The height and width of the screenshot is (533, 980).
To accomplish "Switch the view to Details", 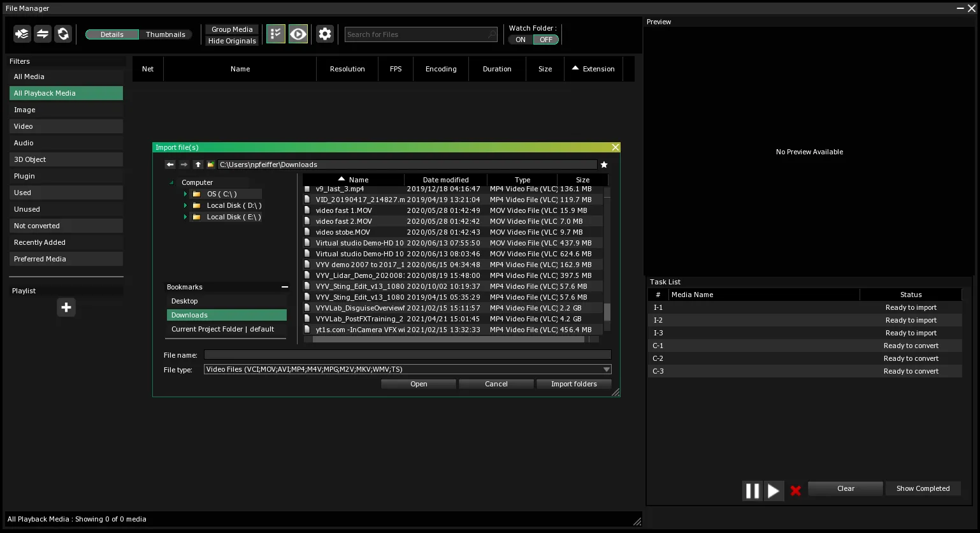I will coord(112,34).
